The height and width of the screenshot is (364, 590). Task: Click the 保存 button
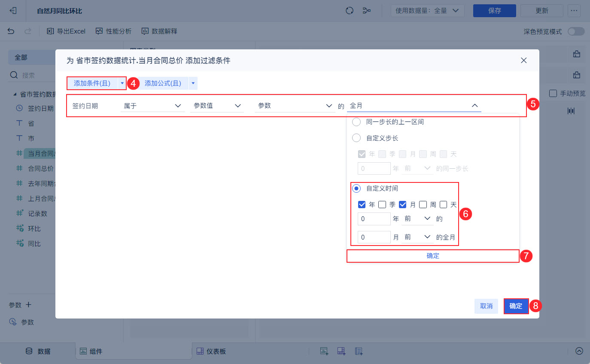point(495,11)
